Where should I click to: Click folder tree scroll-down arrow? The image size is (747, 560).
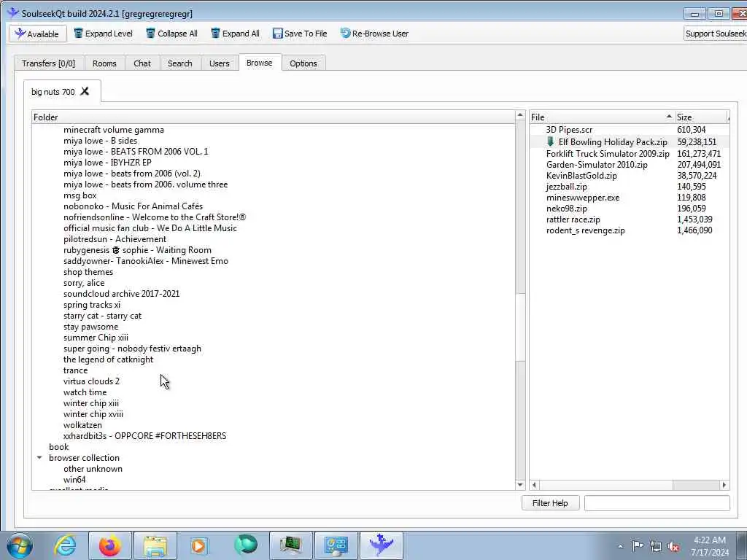click(520, 485)
